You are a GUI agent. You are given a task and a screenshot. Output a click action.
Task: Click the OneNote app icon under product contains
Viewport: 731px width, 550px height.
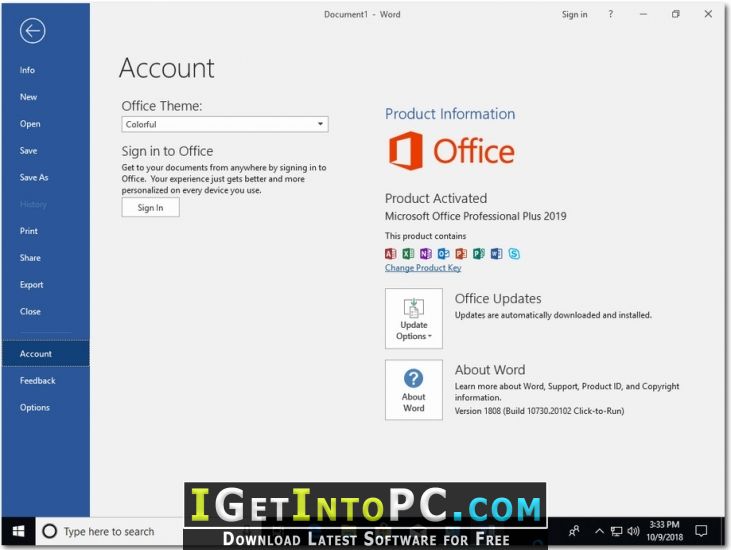tap(426, 254)
